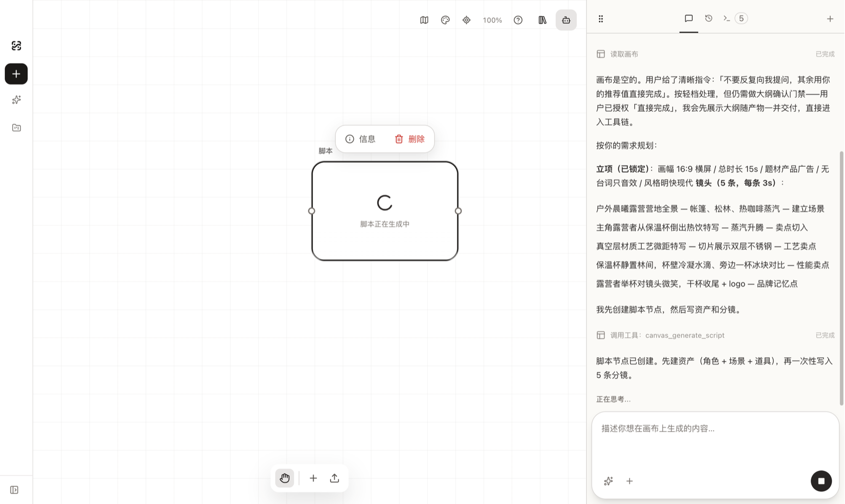Start a new chat with plus icon

[x=830, y=19]
